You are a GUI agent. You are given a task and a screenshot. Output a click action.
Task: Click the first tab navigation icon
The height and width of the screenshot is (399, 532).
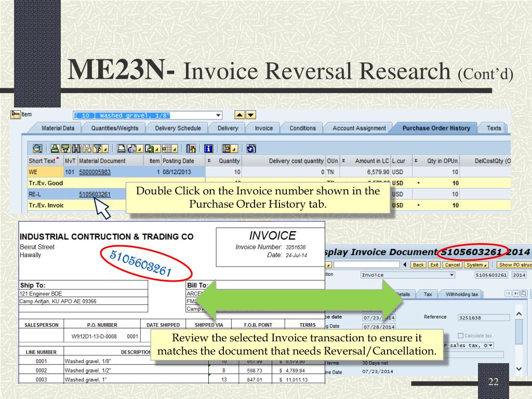point(508,293)
